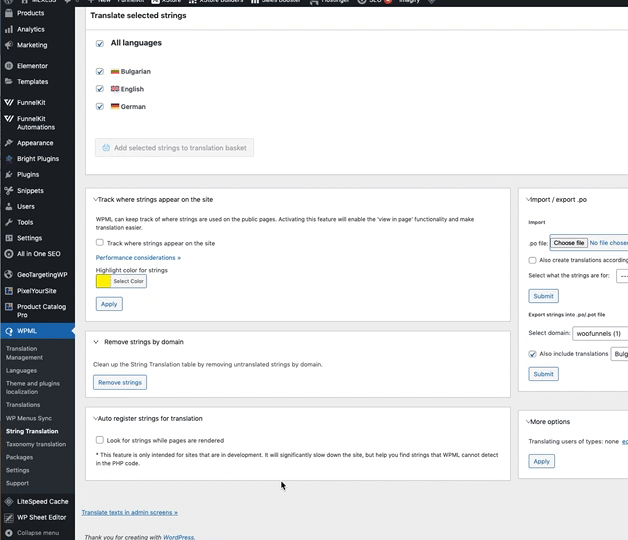The height and width of the screenshot is (540, 628).
Task: Open PixelYourSite via its sidebar icon
Action: tap(9, 290)
